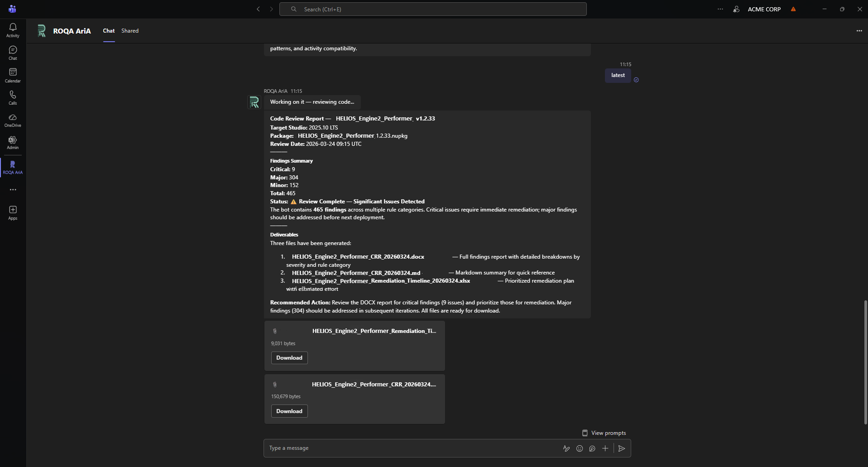Viewport: 868px width, 467px height.
Task: Click the Teams logo icon
Action: 12,9
